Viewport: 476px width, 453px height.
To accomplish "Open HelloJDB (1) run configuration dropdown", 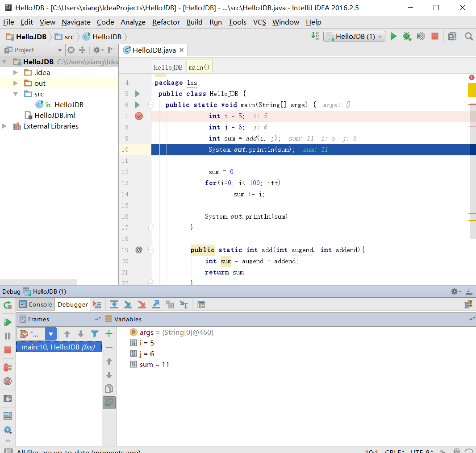I will (x=354, y=37).
